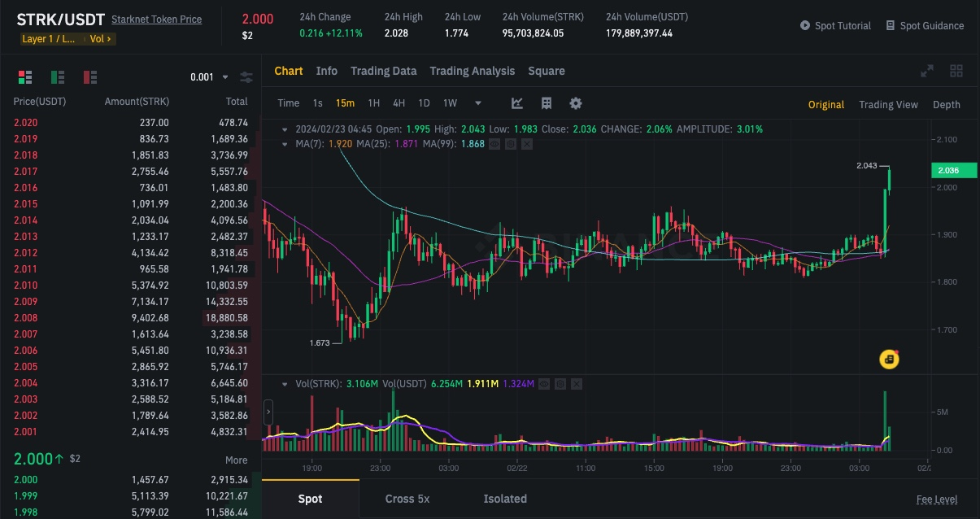Click the sell order priced 2.001
This screenshot has height=519, width=980.
[131, 432]
